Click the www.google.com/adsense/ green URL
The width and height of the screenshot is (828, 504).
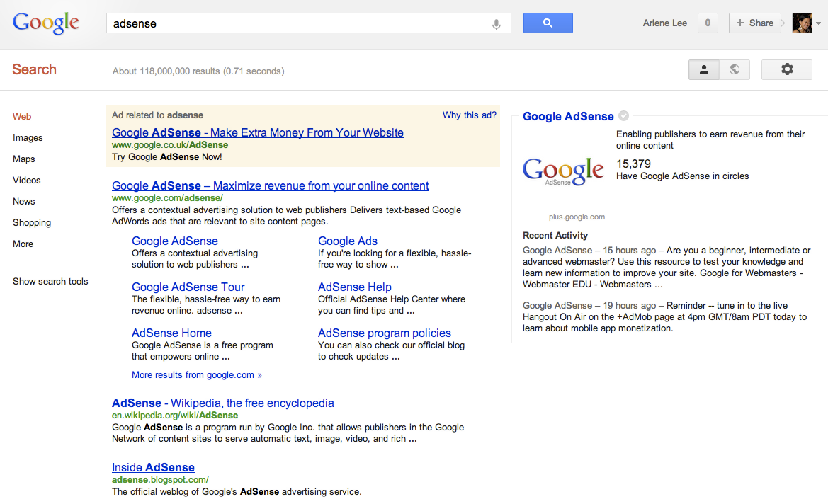coord(167,198)
